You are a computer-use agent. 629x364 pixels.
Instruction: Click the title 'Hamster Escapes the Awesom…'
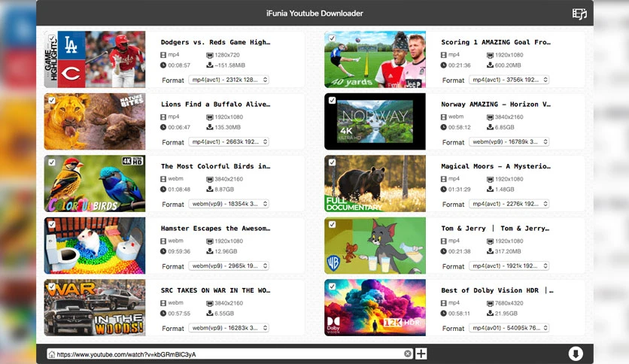pos(215,228)
